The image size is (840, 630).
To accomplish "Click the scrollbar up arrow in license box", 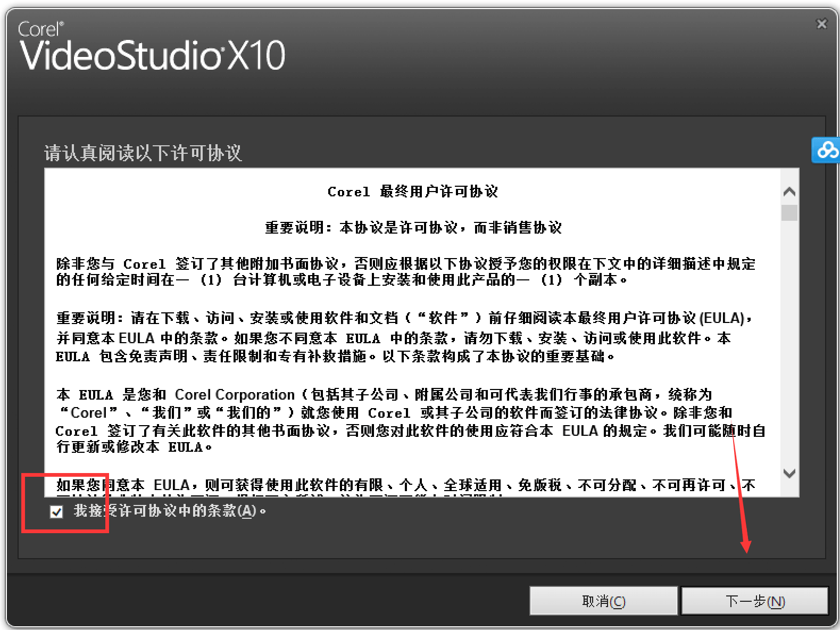I will 789,192.
